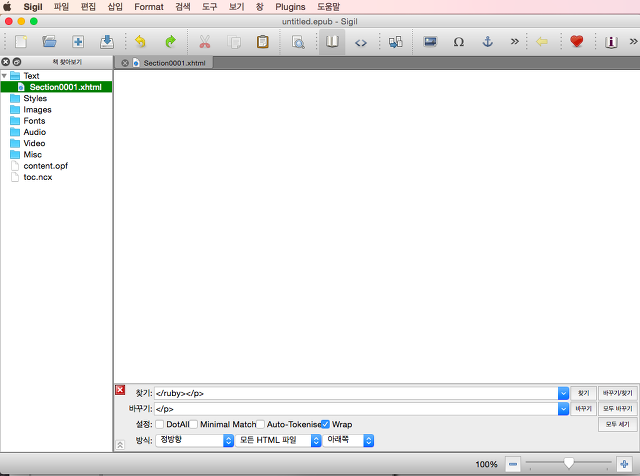The image size is (640, 476).
Task: Expand hidden toolbar items at far right
Action: 633,42
